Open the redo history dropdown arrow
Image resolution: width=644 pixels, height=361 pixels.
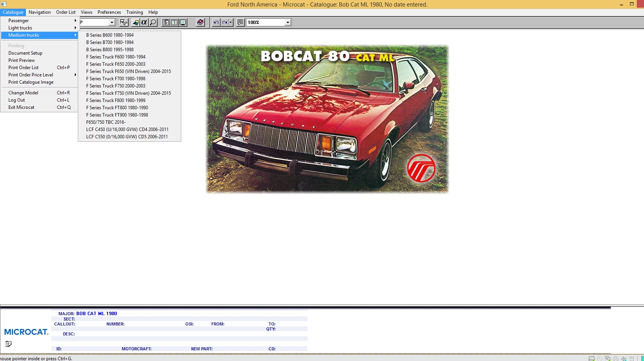(x=231, y=23)
